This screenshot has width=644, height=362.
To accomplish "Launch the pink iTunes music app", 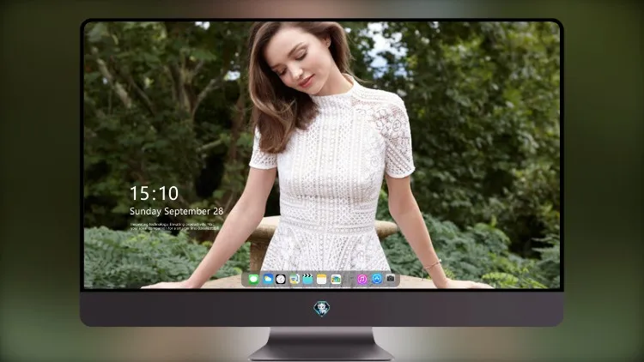I will tap(361, 280).
